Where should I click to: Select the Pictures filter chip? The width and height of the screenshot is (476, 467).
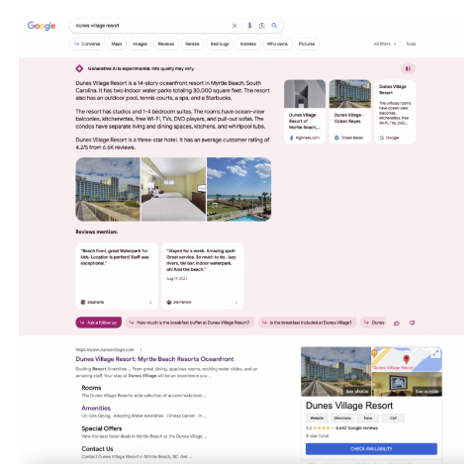(307, 44)
